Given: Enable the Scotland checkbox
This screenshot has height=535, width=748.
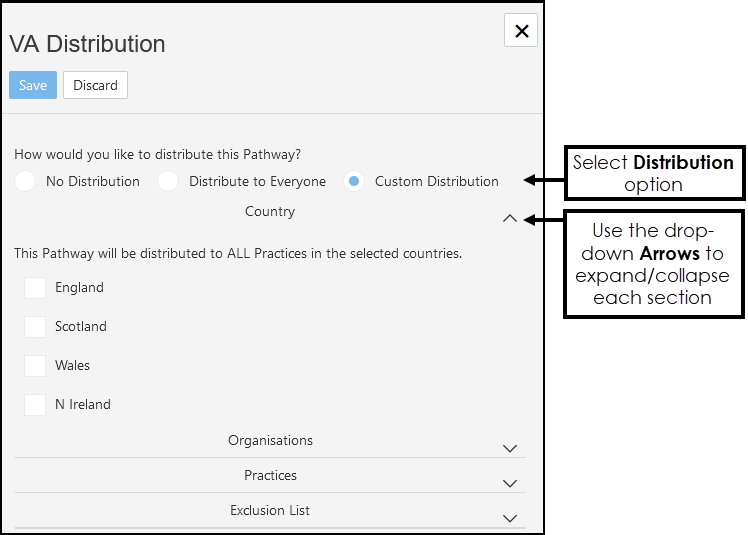Looking at the screenshot, I should pos(35,327).
